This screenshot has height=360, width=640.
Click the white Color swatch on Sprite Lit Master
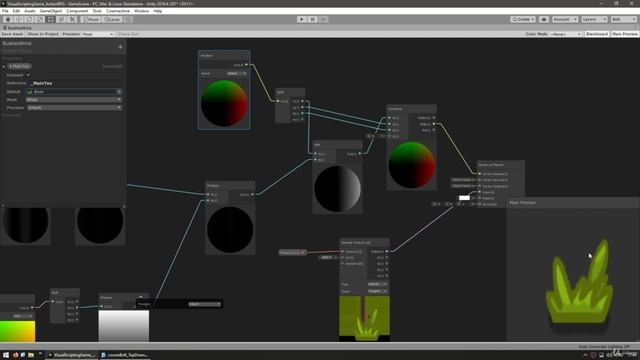click(x=464, y=198)
